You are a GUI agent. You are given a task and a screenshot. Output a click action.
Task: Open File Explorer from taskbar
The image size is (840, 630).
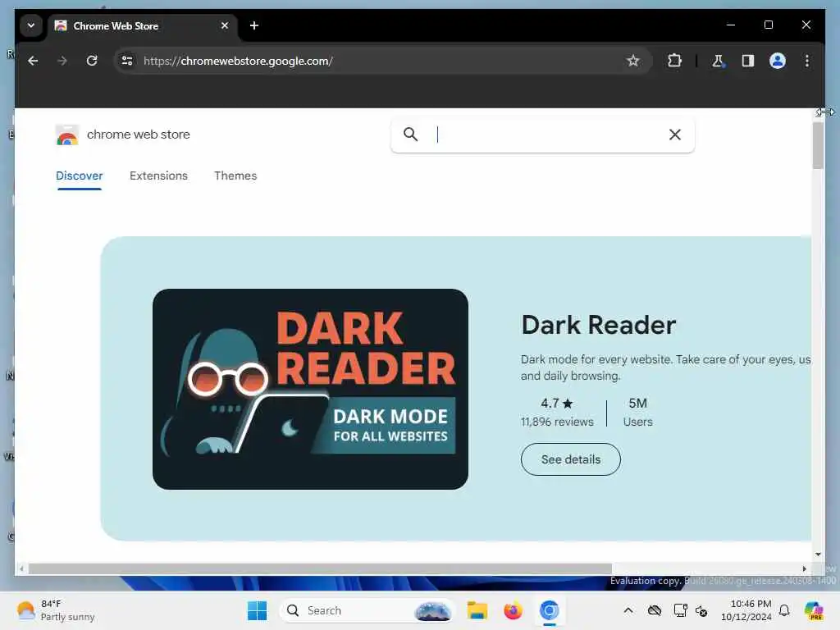[477, 610]
